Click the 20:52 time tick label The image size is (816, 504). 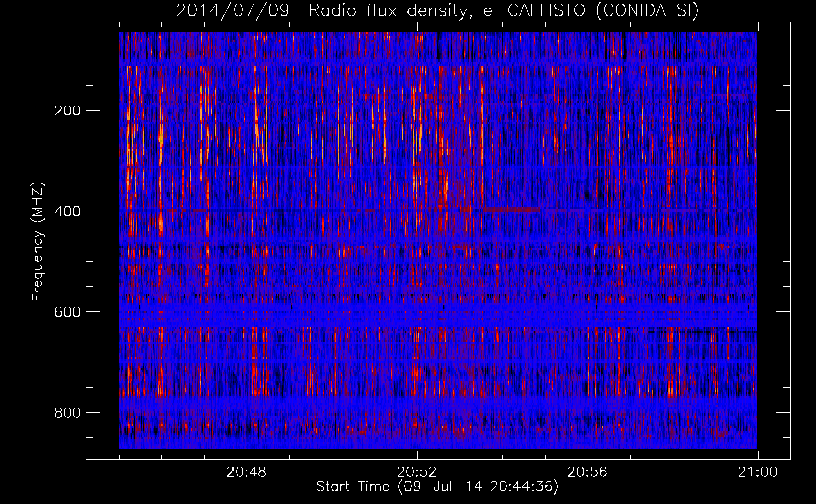417,472
